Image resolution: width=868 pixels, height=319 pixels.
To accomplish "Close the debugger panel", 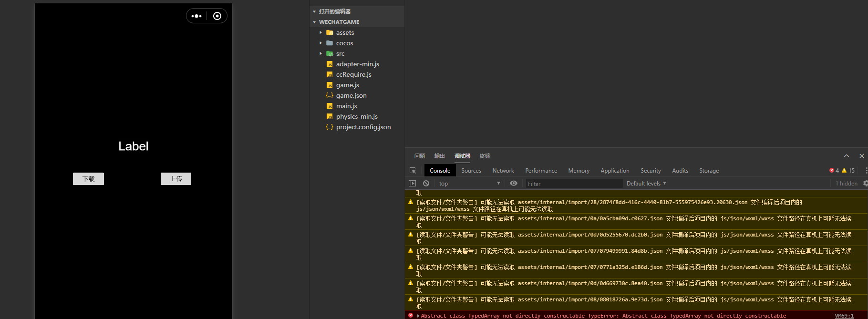I will point(862,156).
